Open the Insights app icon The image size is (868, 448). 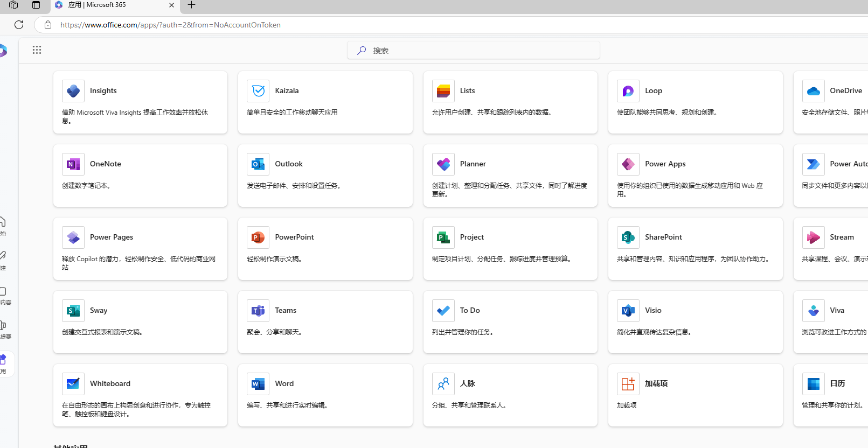pyautogui.click(x=73, y=91)
